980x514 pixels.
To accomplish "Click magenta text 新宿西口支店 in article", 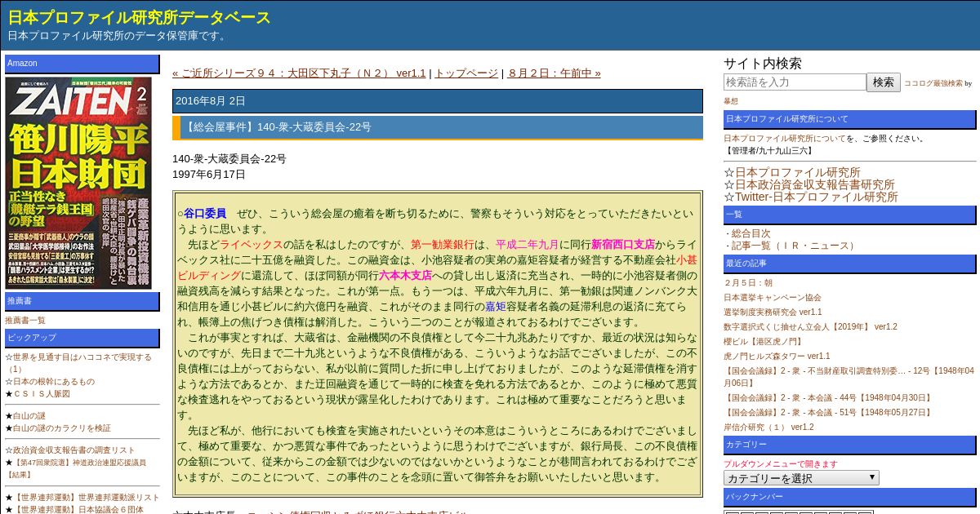I will 623,245.
